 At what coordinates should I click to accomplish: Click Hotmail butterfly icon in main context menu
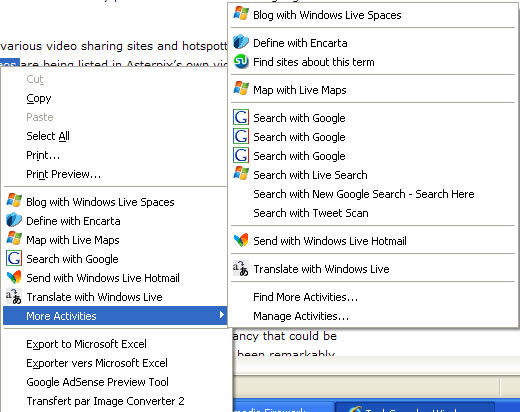point(14,277)
